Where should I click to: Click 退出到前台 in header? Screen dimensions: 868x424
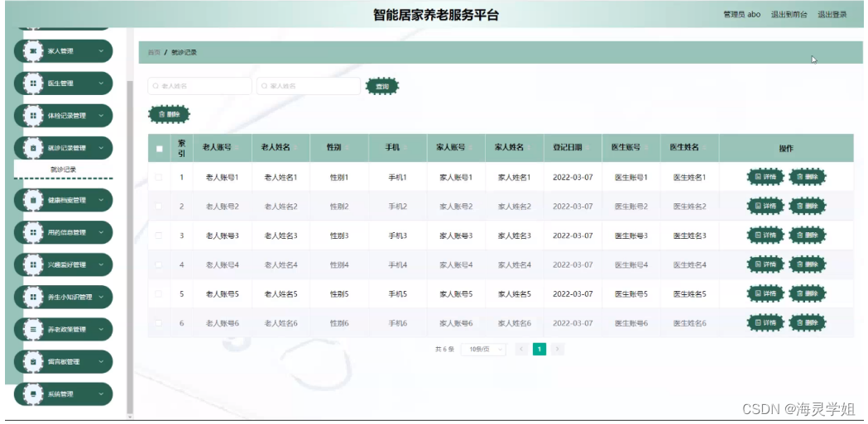coord(789,14)
